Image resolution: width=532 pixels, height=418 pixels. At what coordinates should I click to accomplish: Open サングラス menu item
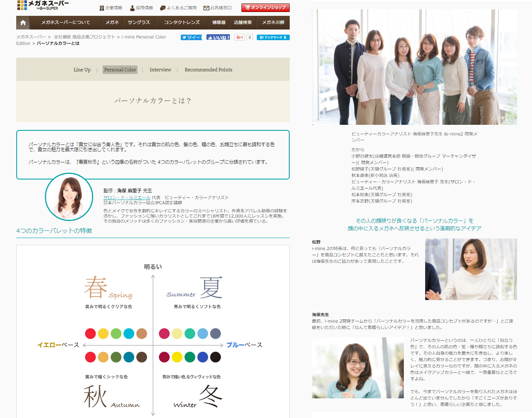click(139, 23)
